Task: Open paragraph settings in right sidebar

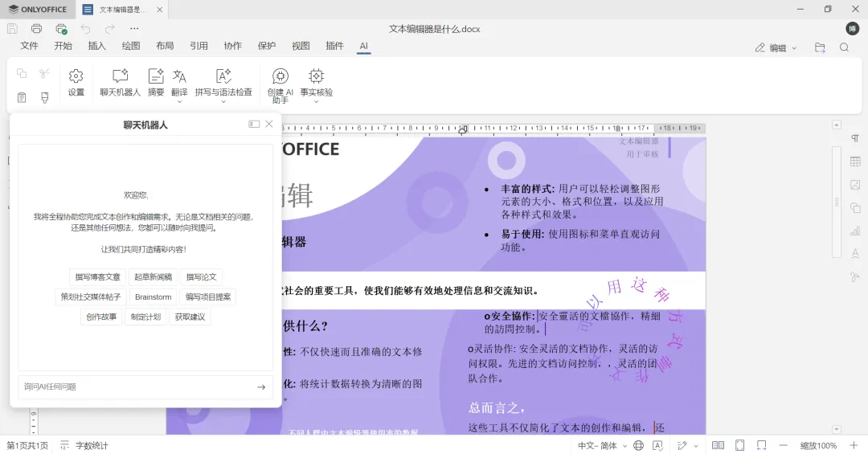Action: pos(855,138)
